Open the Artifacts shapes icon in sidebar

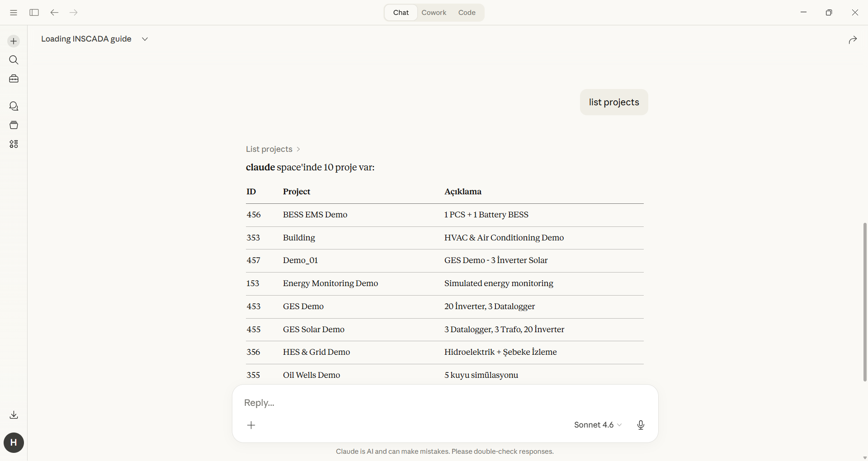[x=14, y=144]
